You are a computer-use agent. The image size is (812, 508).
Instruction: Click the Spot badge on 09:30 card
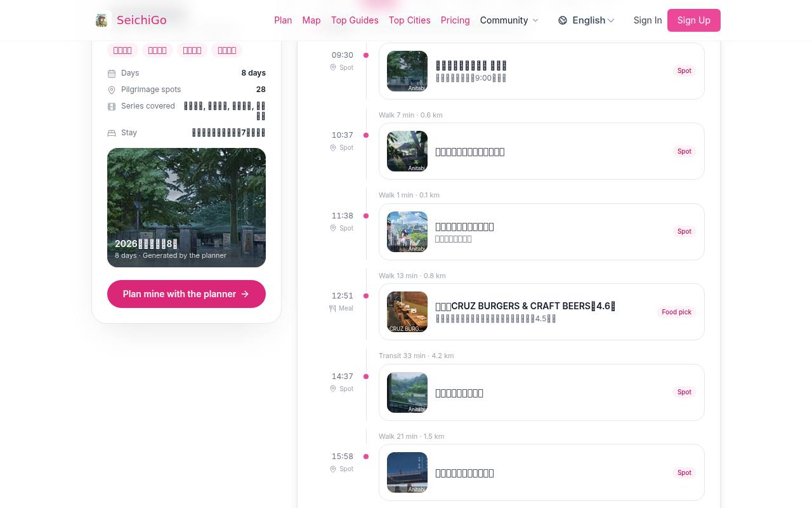[x=684, y=71]
